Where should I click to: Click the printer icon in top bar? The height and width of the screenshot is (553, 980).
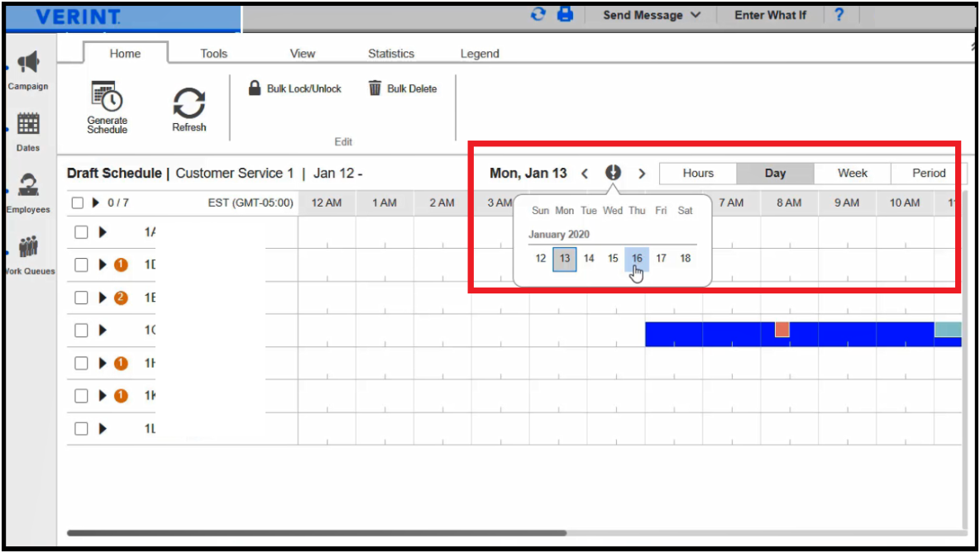pyautogui.click(x=565, y=14)
